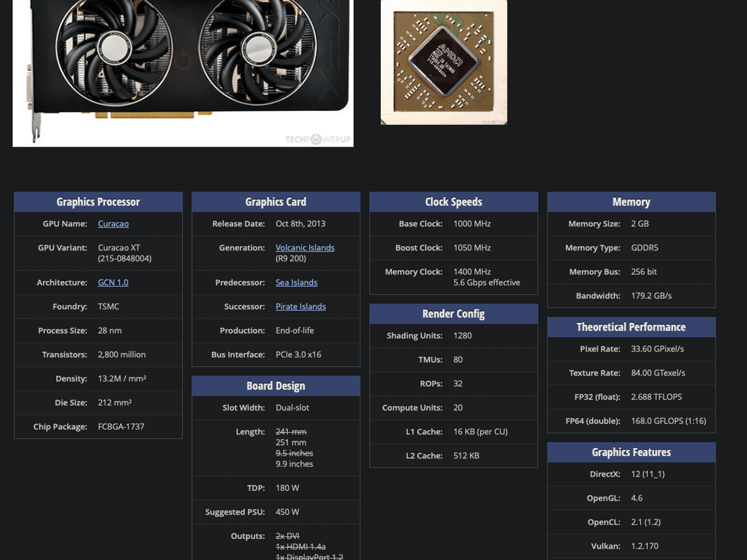Click the 251 mm length value
The width and height of the screenshot is (747, 560).
291,443
